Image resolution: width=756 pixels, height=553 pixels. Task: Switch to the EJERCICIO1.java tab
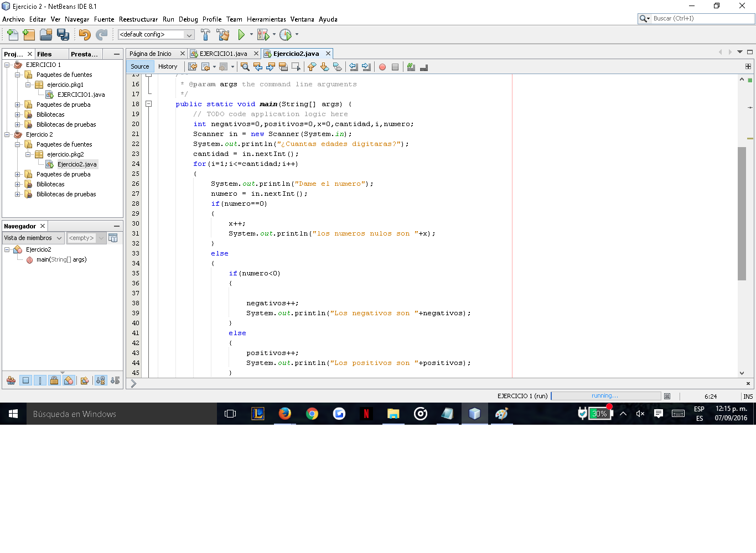224,54
